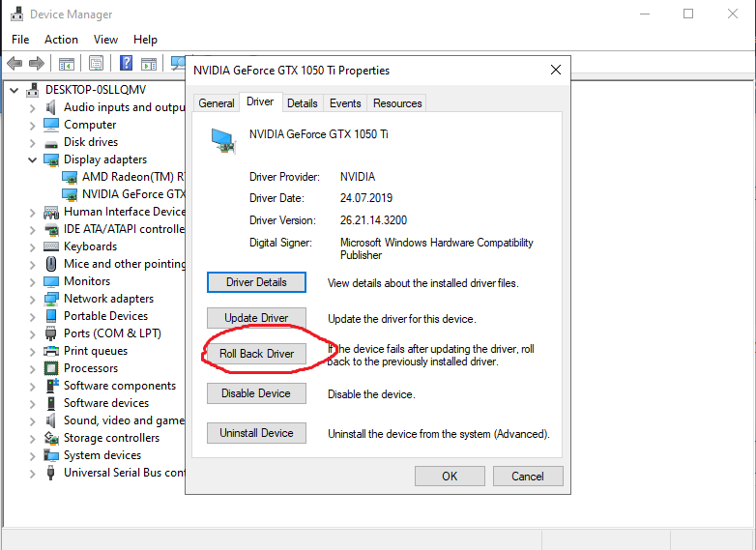Click the Update Driver button
Viewport: 756px width, 550px height.
pyautogui.click(x=256, y=318)
